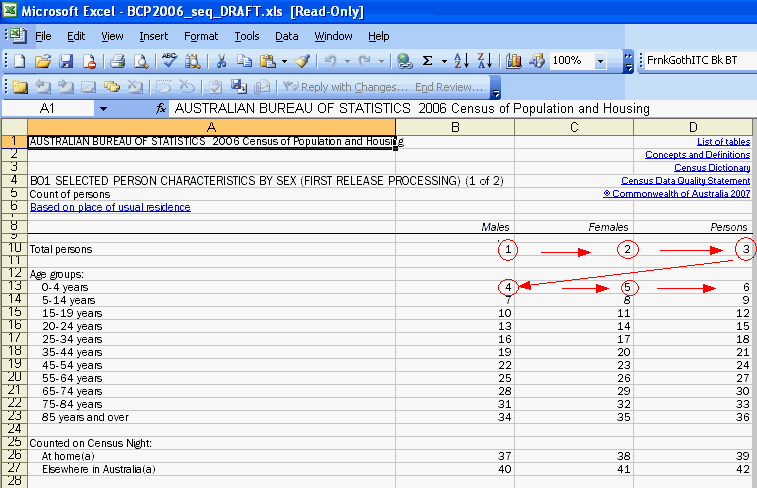Image resolution: width=757 pixels, height=488 pixels.
Task: Open the Format menu
Action: click(x=200, y=36)
